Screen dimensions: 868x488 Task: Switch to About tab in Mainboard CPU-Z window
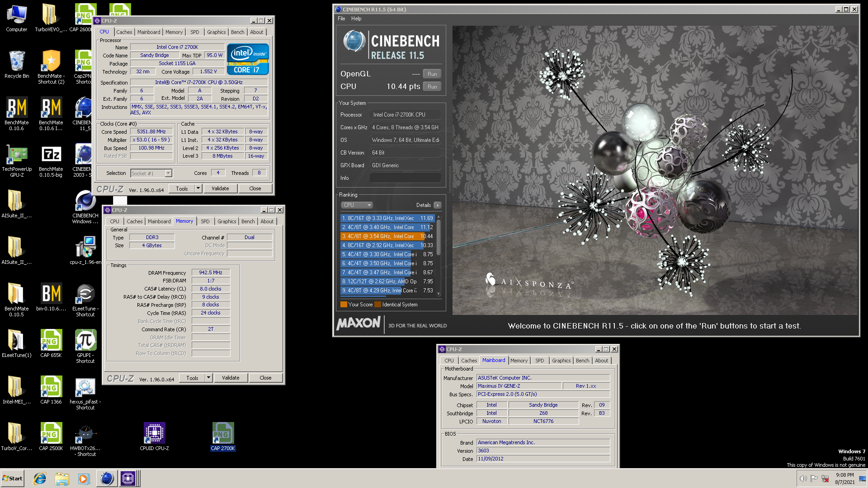602,361
